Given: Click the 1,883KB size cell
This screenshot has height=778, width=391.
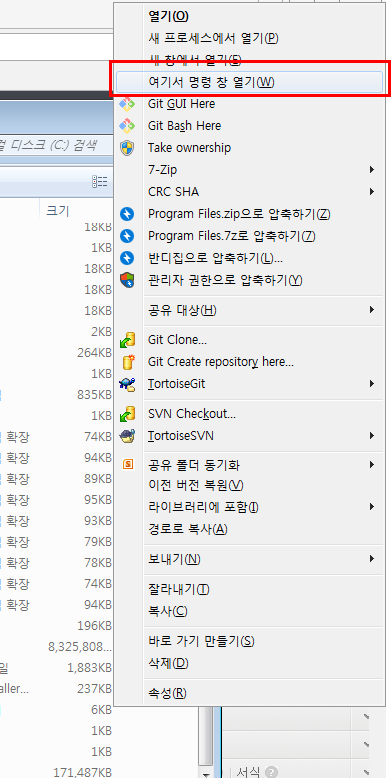Looking at the screenshot, I should coord(90,668).
